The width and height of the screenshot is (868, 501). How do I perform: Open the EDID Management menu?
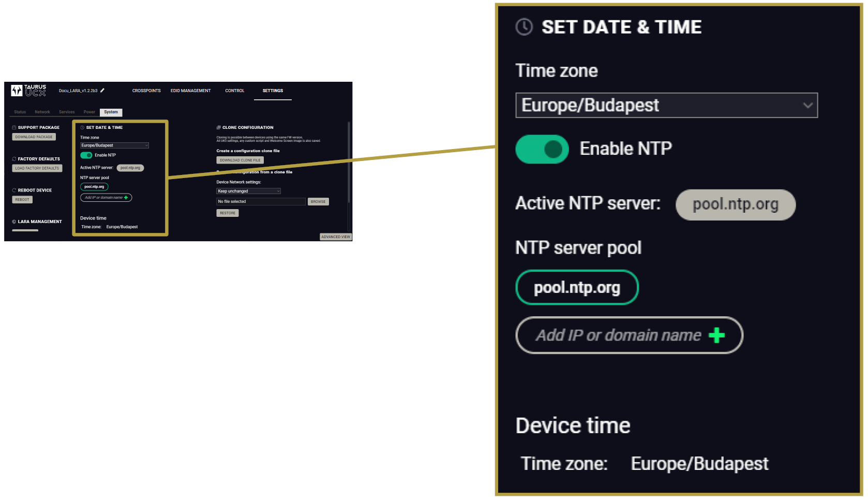click(x=190, y=91)
